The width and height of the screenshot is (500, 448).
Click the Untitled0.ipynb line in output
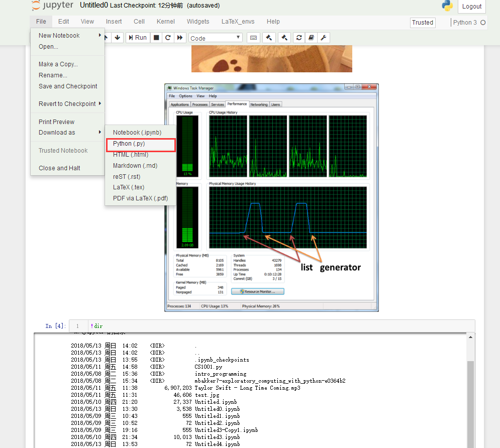coord(155,409)
